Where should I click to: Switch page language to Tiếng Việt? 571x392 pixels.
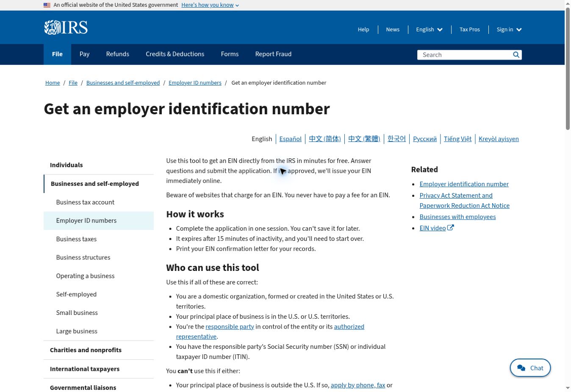click(457, 139)
